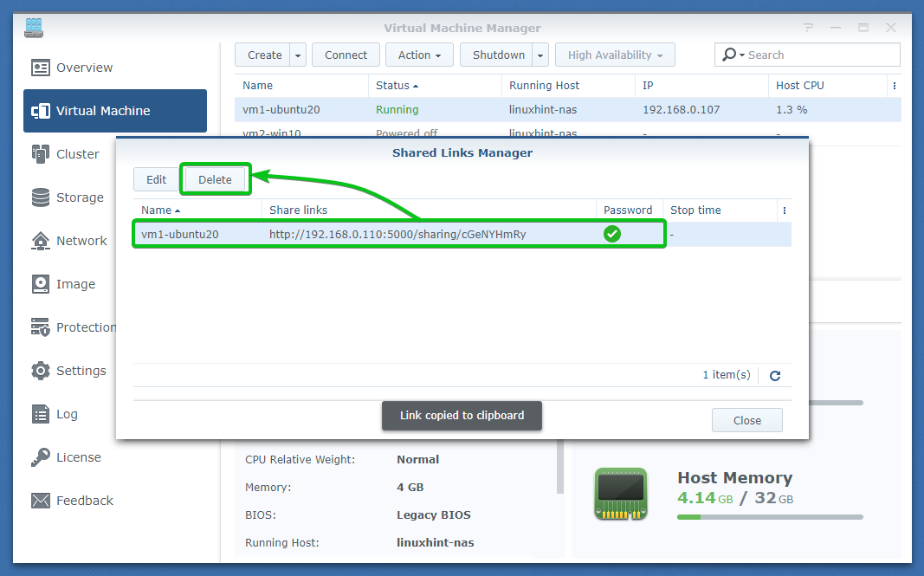This screenshot has width=924, height=576.
Task: Delete the selected shared link
Action: (215, 180)
